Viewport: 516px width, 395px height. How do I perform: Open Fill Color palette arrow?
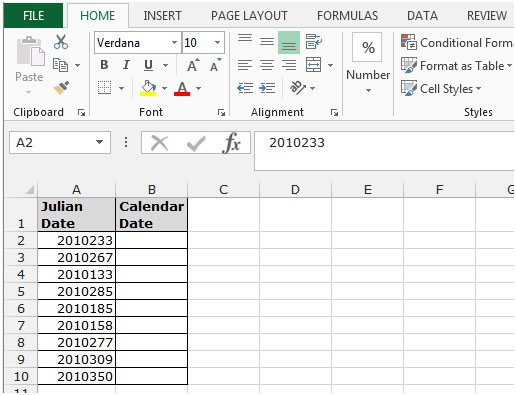point(164,88)
